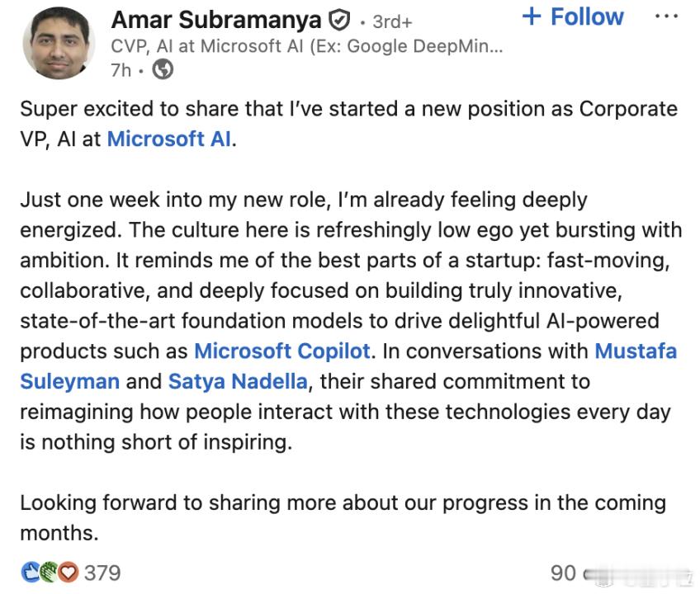Open the Satya Nadella profile mention

click(238, 382)
